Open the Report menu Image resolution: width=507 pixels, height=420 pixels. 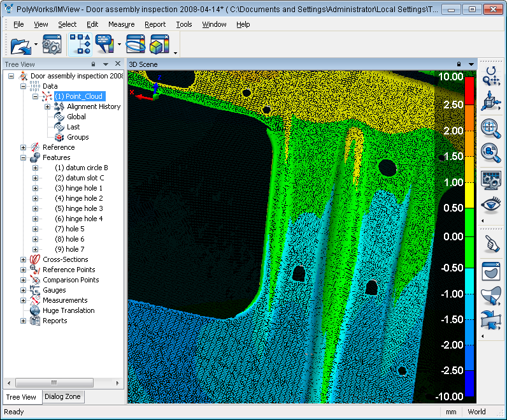tap(155, 24)
